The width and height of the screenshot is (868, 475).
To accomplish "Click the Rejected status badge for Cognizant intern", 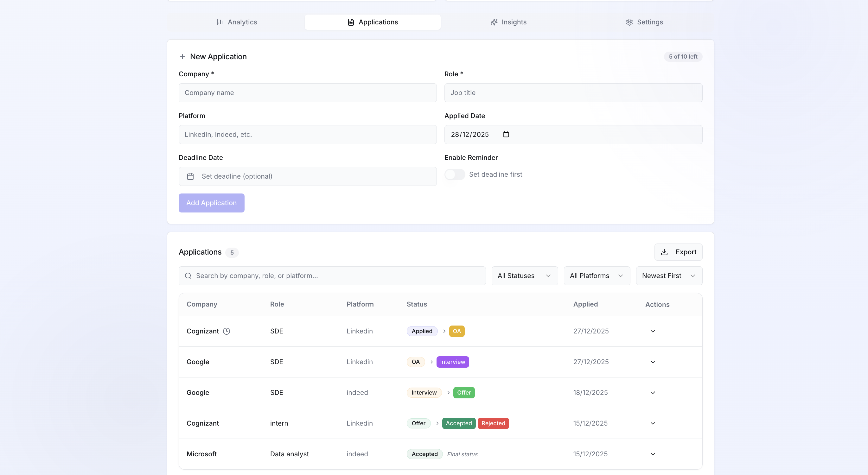I will tap(493, 423).
